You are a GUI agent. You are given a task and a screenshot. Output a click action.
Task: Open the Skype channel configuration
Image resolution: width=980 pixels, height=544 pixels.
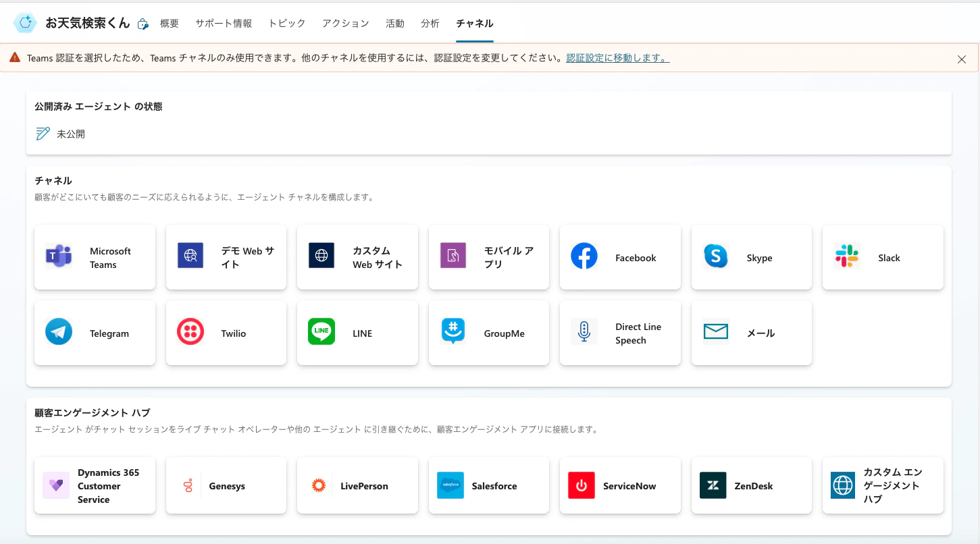tap(751, 257)
